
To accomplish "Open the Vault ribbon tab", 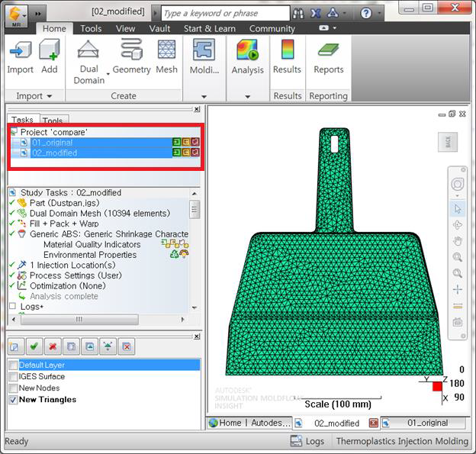I will (159, 28).
